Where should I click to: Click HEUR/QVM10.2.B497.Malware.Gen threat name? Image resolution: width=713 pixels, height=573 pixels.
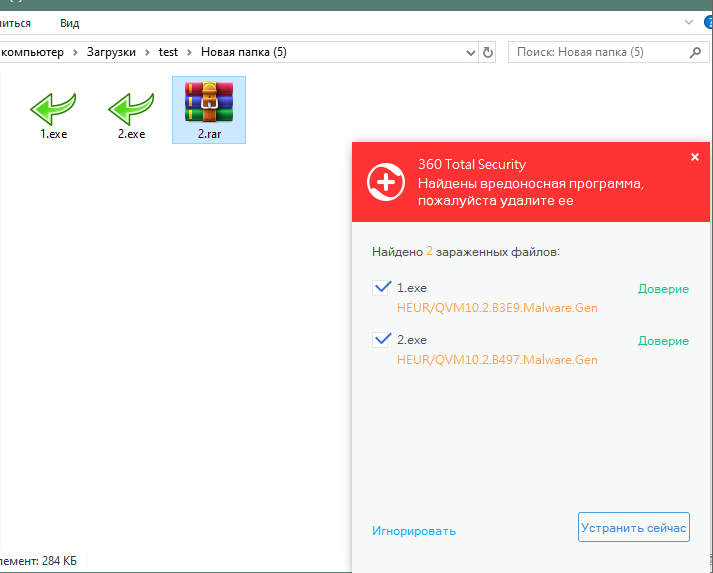click(x=497, y=360)
